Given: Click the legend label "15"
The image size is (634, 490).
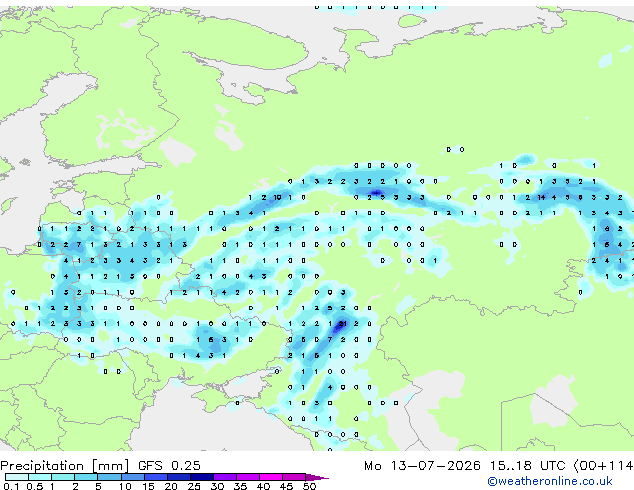Looking at the screenshot, I should pyautogui.click(x=148, y=486).
